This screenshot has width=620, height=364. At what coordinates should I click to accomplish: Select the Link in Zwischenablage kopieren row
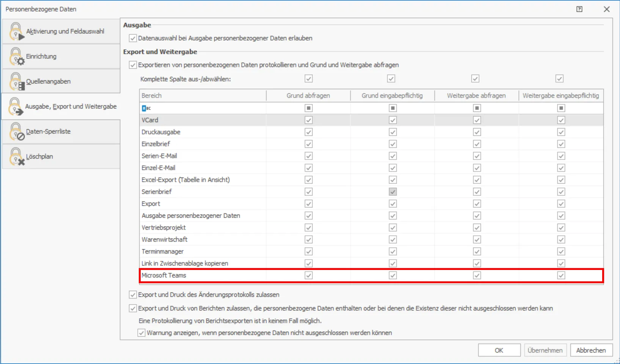(371, 264)
